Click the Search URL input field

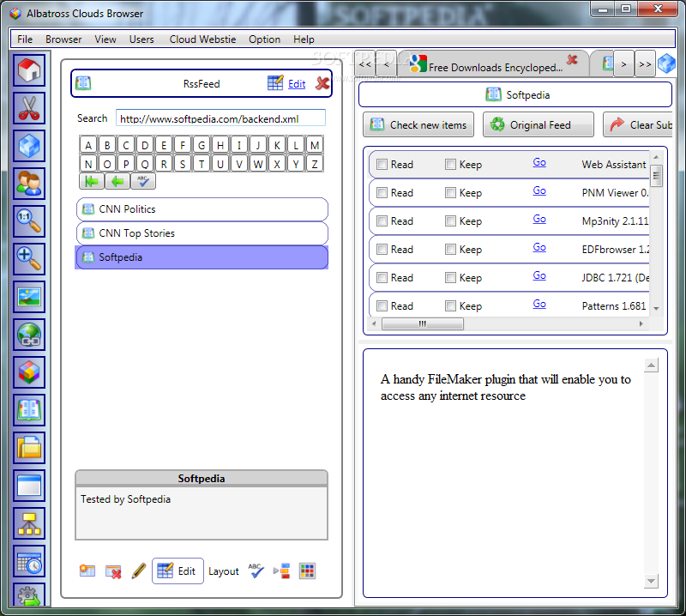[x=220, y=118]
